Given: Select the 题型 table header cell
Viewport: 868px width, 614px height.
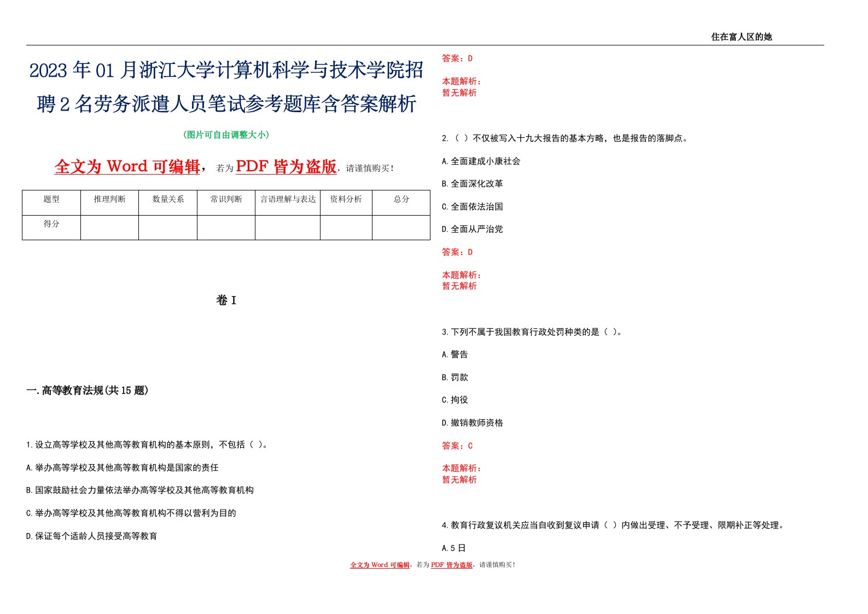Looking at the screenshot, I should coord(51,202).
